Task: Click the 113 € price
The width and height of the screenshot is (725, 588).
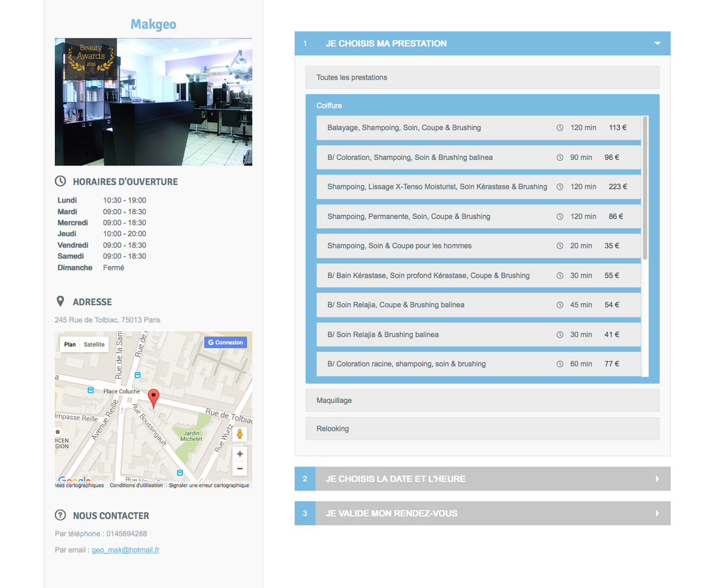Action: pos(618,127)
